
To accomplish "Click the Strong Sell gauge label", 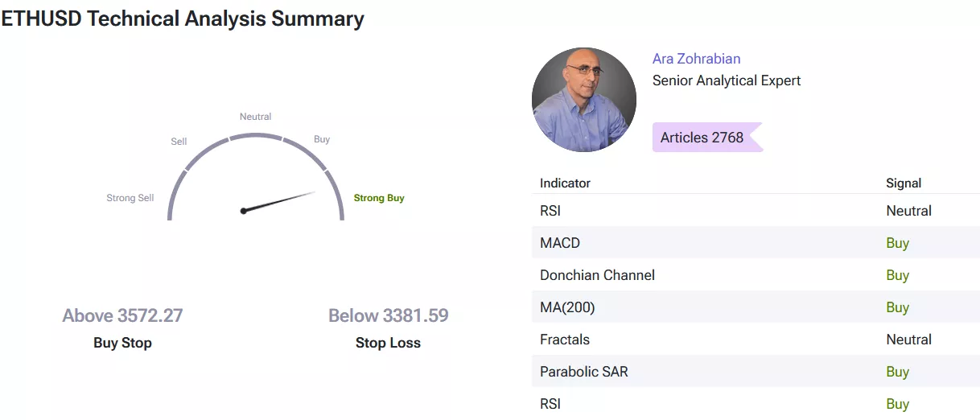I will pos(130,198).
